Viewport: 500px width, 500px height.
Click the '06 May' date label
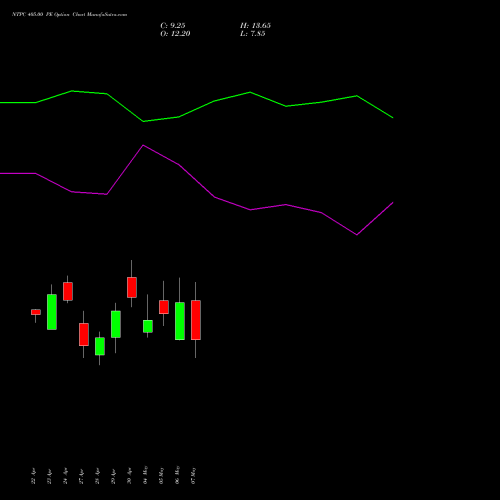(177, 475)
